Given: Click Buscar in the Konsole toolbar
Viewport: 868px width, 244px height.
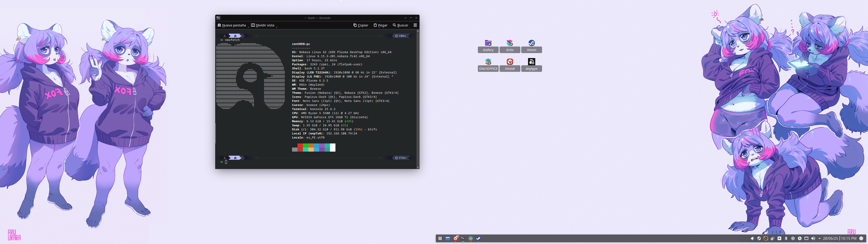Looking at the screenshot, I should tap(400, 25).
